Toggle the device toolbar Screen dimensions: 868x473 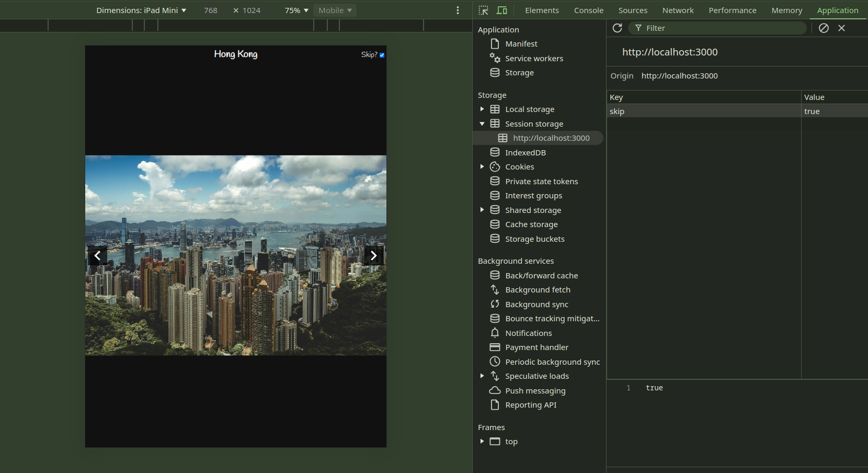click(x=502, y=10)
